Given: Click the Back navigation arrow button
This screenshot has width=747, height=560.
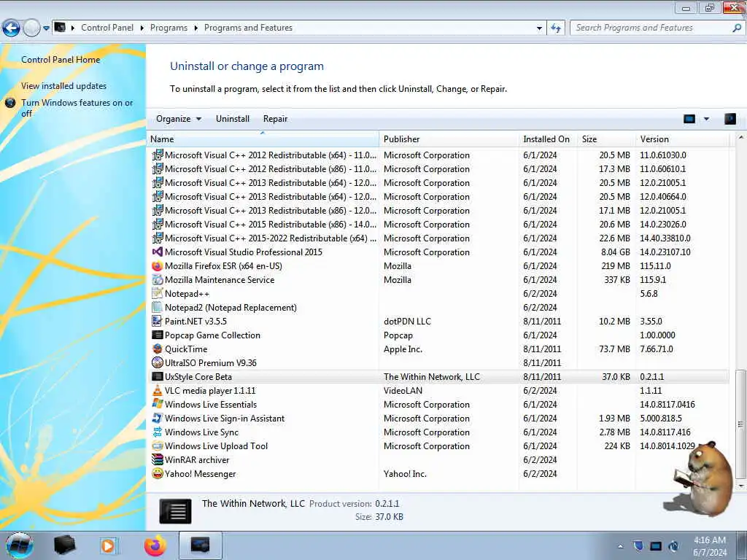Looking at the screenshot, I should 11,28.
